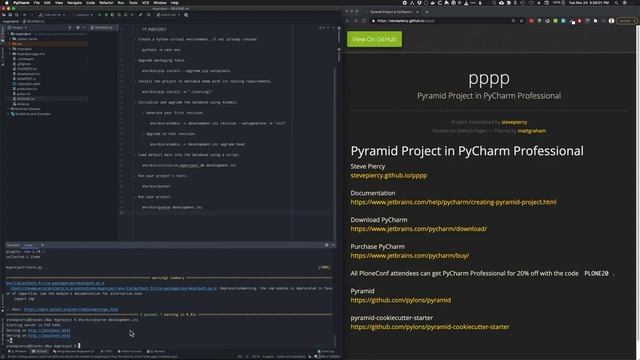Image resolution: width=640 pixels, height=360 pixels.
Task: Select README.txt in the project tree
Action: tap(25, 99)
